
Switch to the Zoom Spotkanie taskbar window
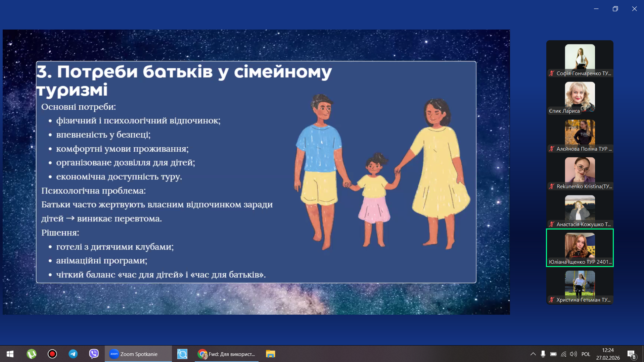tap(138, 354)
